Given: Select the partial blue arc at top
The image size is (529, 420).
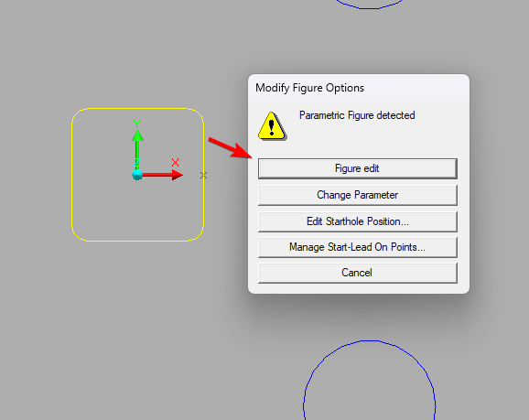Looking at the screenshot, I should point(369,7).
